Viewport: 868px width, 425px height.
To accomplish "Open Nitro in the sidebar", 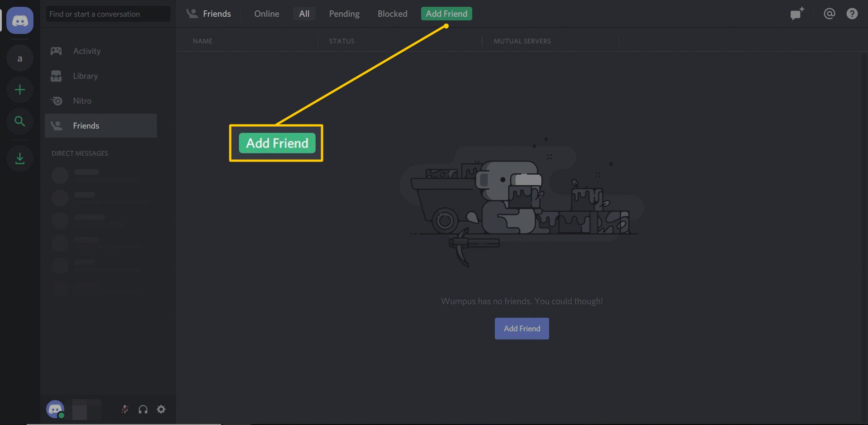I will coord(101,101).
